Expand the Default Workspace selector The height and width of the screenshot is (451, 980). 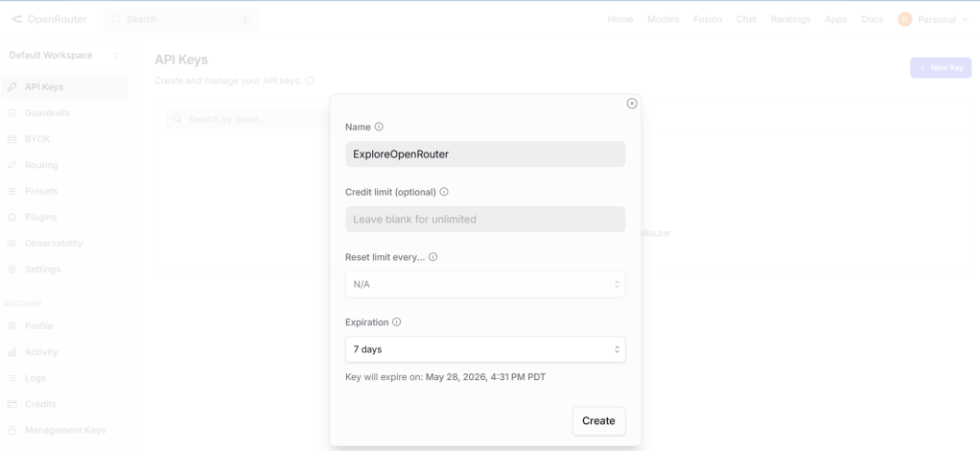coord(64,55)
